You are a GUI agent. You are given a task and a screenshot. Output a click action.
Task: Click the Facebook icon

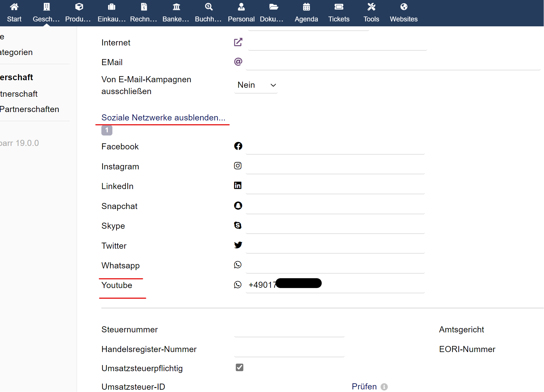coord(238,146)
